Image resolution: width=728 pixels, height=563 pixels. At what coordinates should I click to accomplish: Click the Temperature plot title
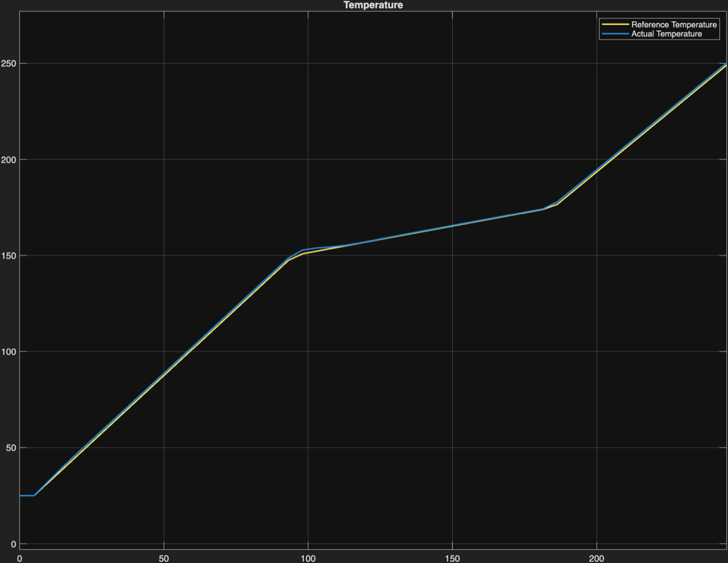pos(373,5)
